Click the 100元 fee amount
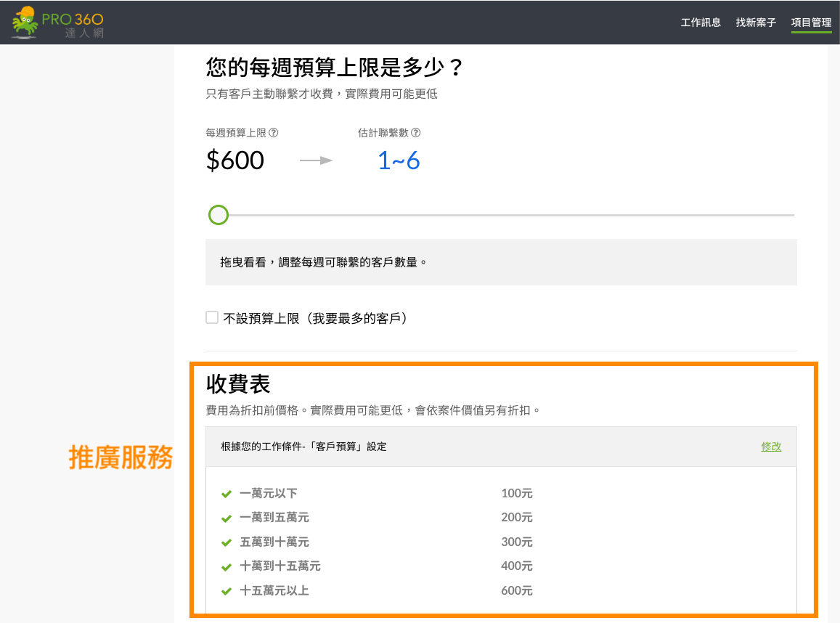Viewport: 840px width, 623px height. (517, 494)
